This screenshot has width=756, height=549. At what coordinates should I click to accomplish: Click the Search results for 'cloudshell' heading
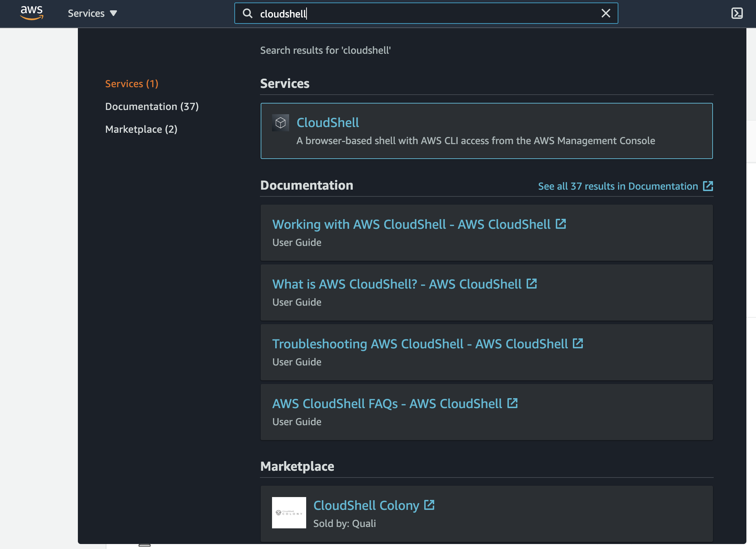[x=325, y=50]
